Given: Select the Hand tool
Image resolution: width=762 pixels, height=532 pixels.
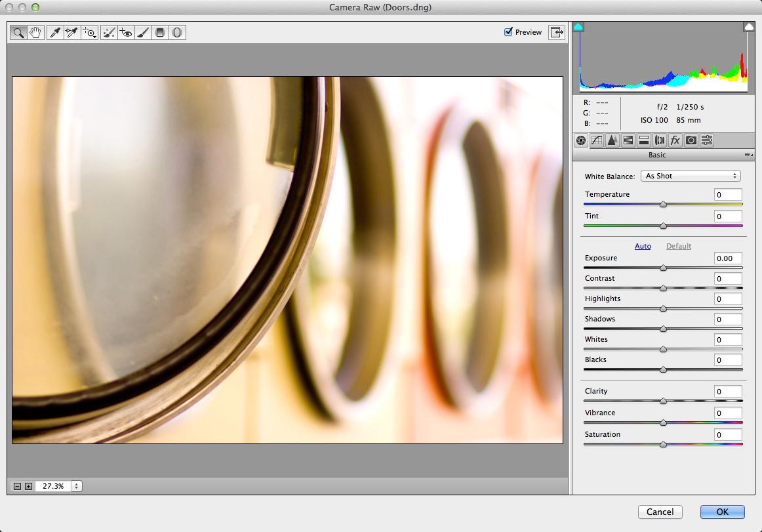Looking at the screenshot, I should pos(34,31).
